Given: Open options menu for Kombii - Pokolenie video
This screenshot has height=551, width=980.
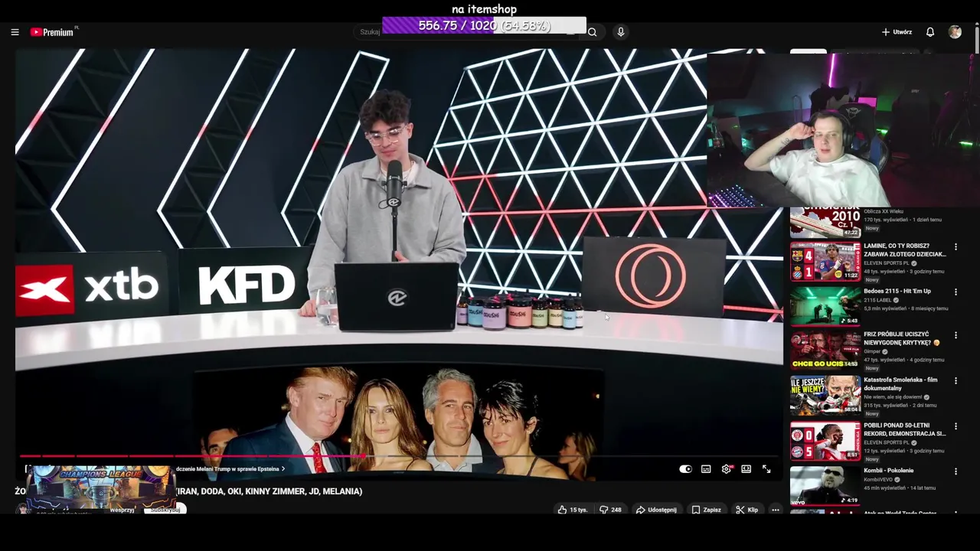Looking at the screenshot, I should pyautogui.click(x=955, y=471).
